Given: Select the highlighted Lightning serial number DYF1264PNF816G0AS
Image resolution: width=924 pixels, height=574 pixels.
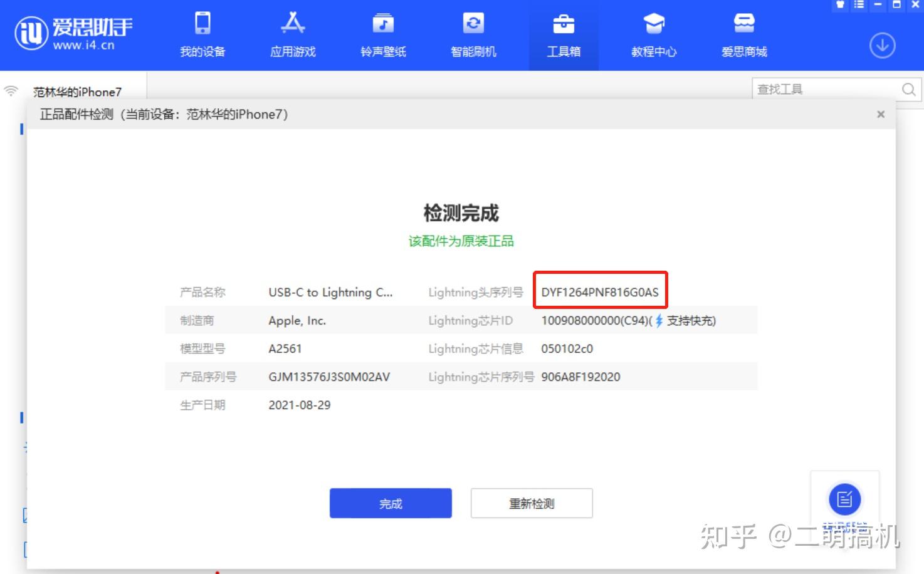Looking at the screenshot, I should click(599, 291).
